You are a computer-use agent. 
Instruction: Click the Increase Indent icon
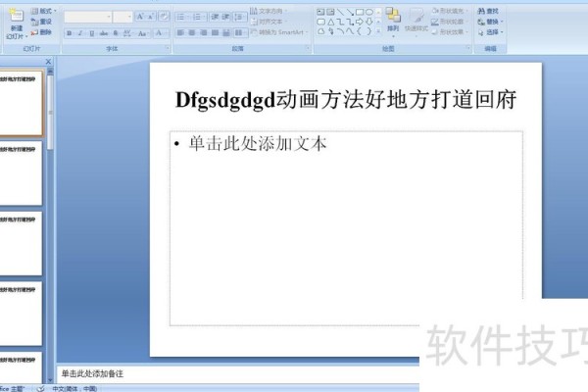pyautogui.click(x=226, y=17)
